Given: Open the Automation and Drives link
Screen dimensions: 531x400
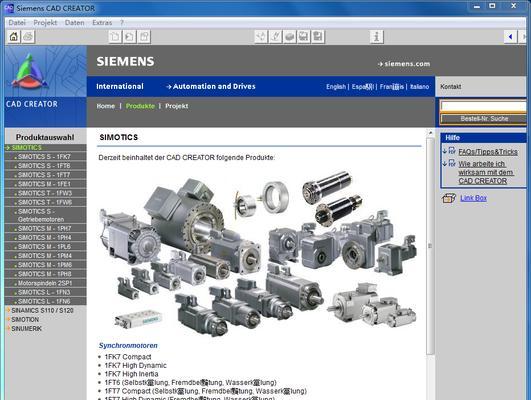Looking at the screenshot, I should 211,86.
